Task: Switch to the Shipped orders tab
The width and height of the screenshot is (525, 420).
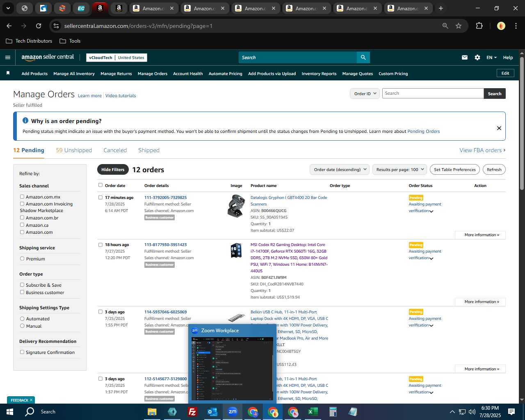Action: [149, 150]
